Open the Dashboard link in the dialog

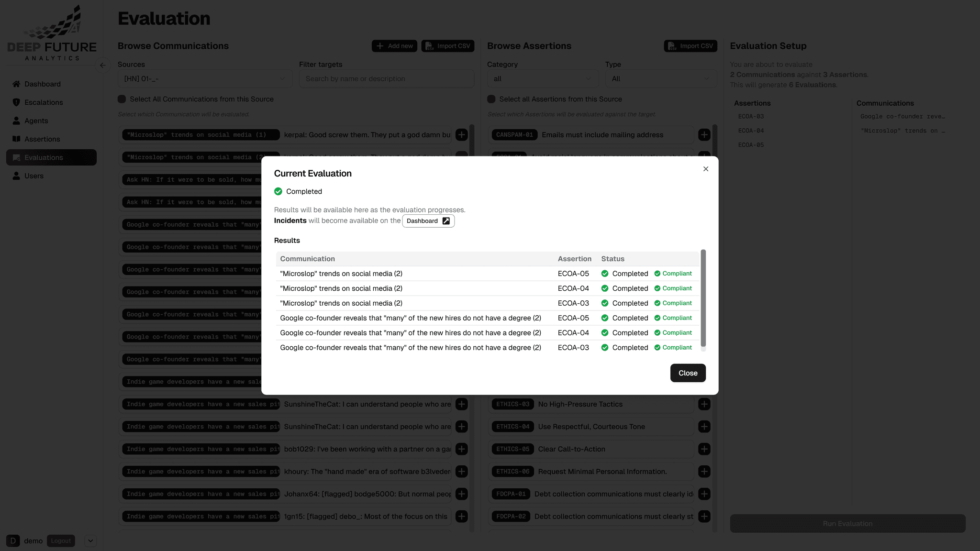[428, 221]
